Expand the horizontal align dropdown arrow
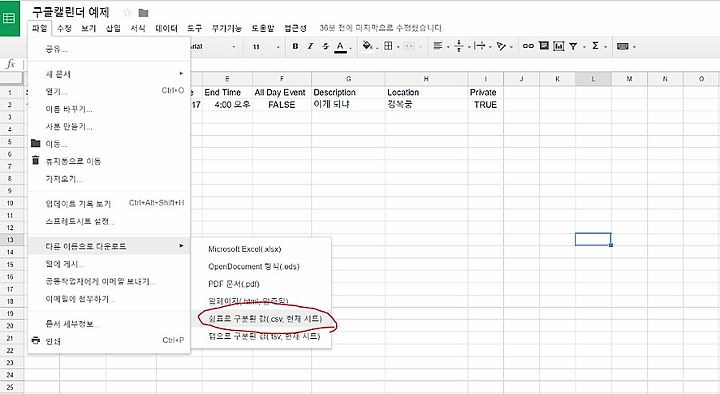Screen dimensions: 720x394 point(448,46)
